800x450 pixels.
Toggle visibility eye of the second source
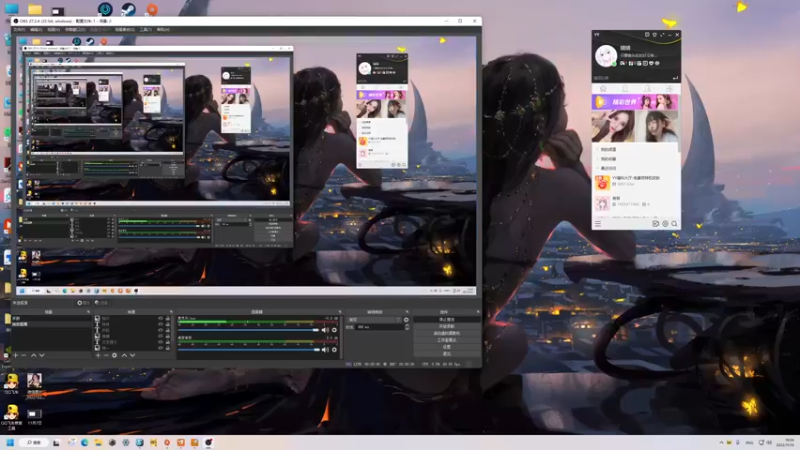click(160, 324)
